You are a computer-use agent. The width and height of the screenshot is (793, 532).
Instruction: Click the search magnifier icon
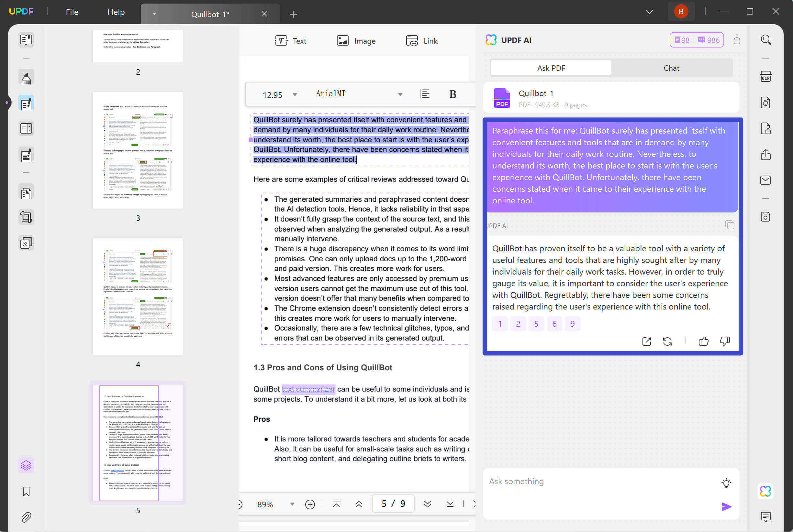[x=765, y=40]
